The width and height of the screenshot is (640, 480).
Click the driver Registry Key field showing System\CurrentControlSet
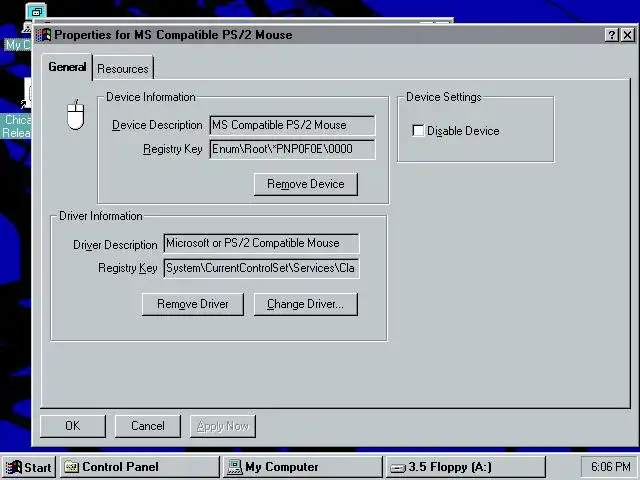(261, 268)
